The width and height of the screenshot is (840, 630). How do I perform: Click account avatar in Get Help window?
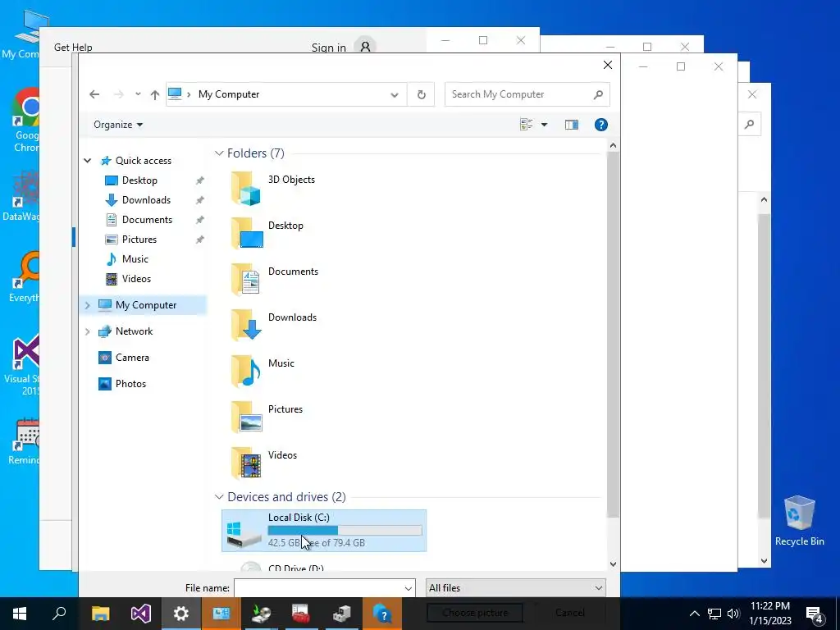coord(365,47)
